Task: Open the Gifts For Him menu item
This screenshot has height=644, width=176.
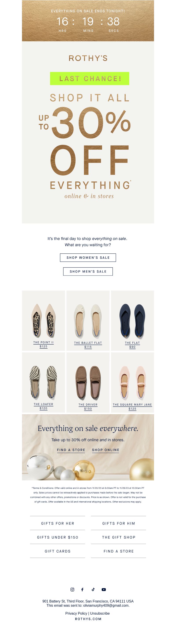Action: tap(119, 523)
